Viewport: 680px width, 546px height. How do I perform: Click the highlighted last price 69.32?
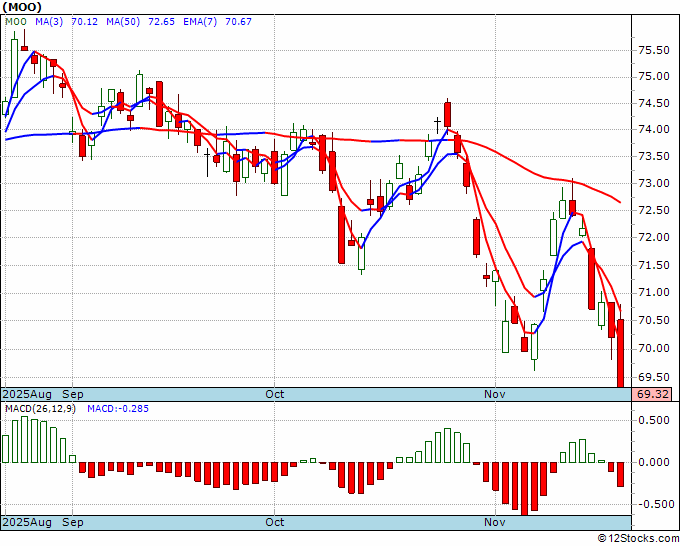tap(652, 395)
